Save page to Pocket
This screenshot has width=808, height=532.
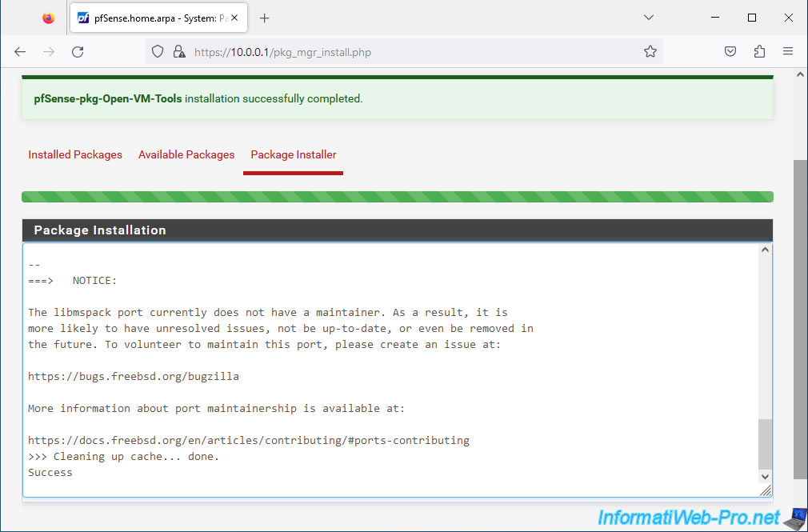click(x=730, y=51)
